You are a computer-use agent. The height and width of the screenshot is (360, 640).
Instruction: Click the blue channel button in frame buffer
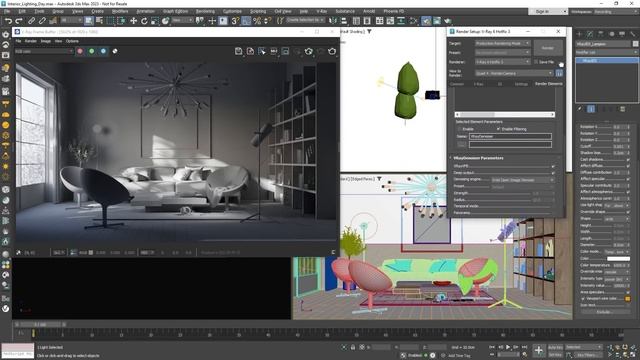103,51
